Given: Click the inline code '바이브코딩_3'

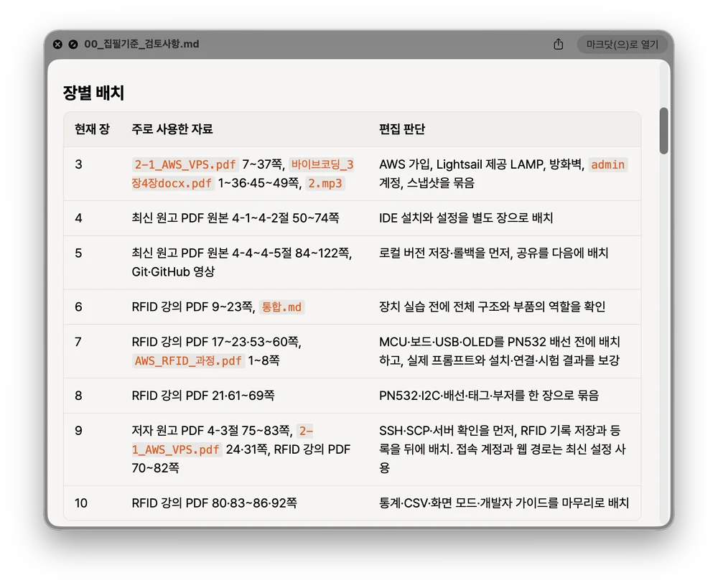Looking at the screenshot, I should point(322,164).
